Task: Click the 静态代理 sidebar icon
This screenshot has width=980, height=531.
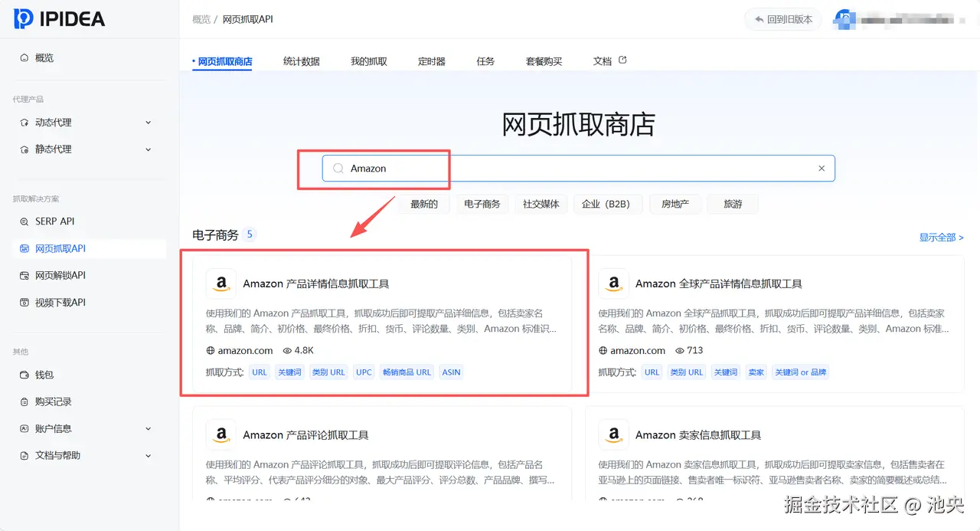Action: tap(24, 149)
